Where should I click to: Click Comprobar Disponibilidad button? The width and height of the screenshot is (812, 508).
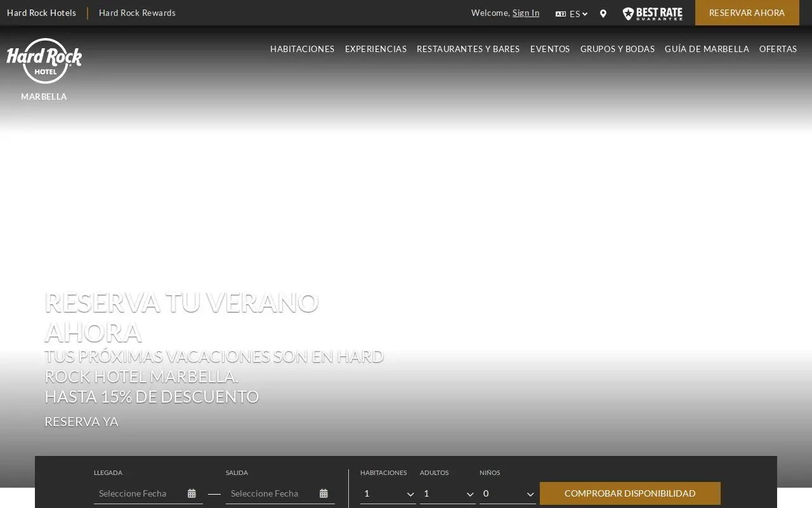coord(630,493)
